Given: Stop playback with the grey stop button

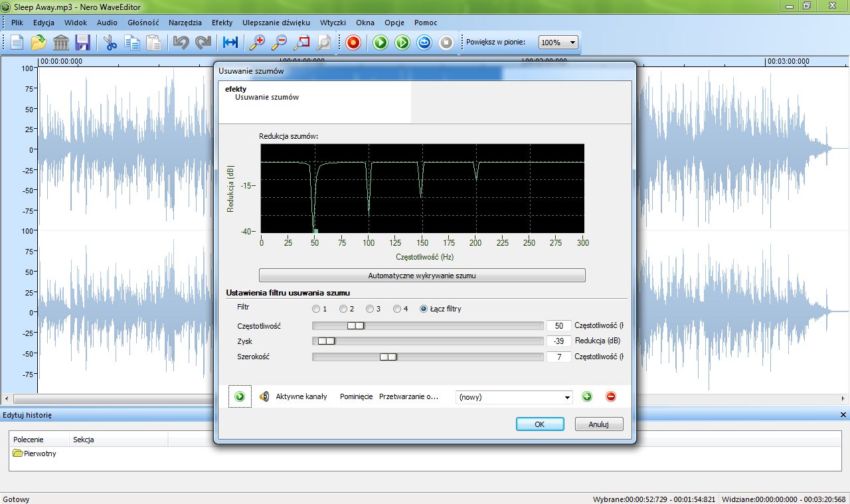Looking at the screenshot, I should click(x=447, y=42).
